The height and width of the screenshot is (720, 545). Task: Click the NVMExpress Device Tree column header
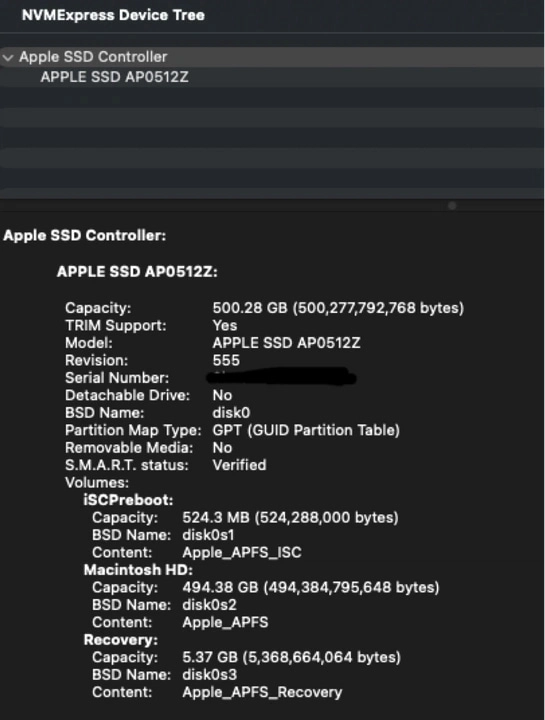coord(113,15)
